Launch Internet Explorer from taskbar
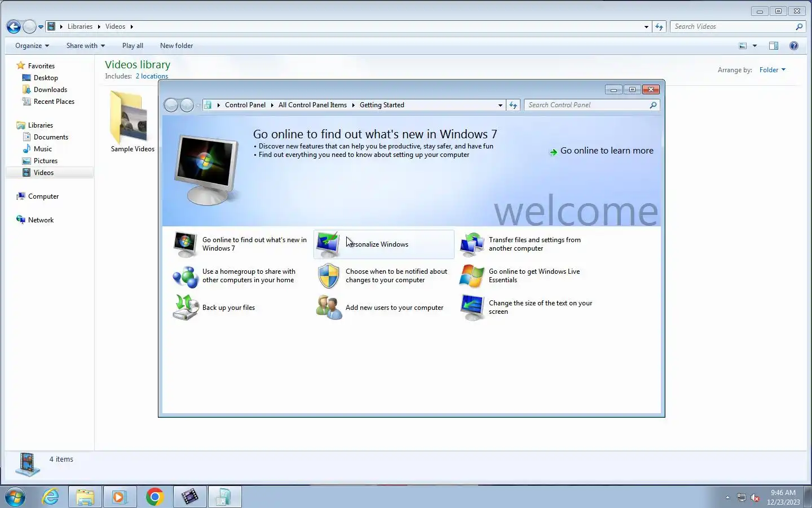This screenshot has height=508, width=812. [51, 497]
